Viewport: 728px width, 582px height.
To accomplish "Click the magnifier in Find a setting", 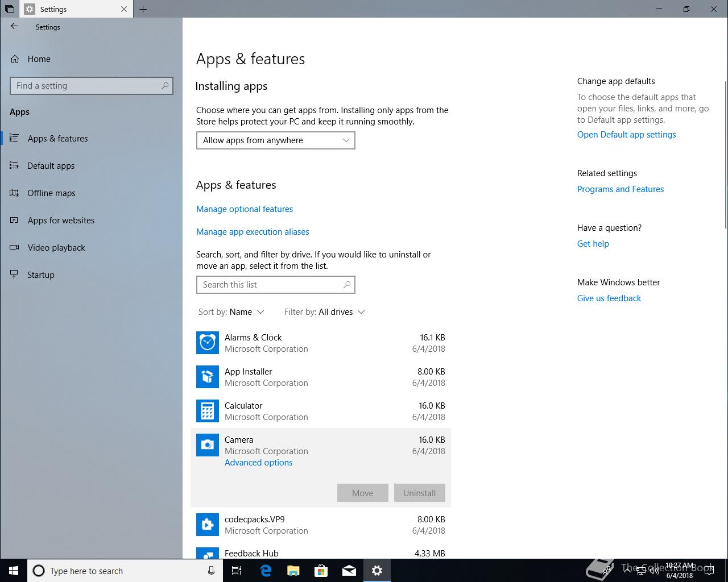I will click(165, 86).
